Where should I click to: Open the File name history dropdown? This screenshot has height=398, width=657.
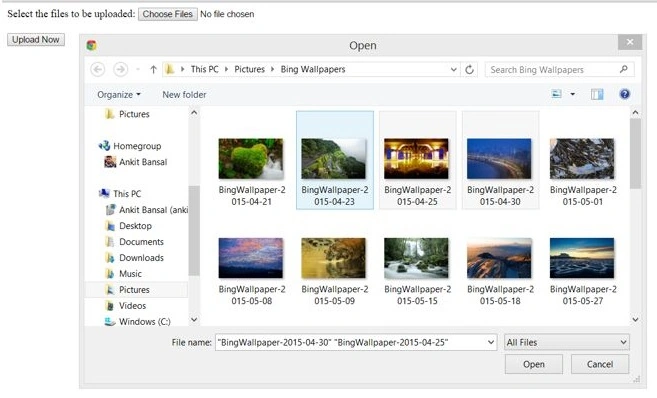[x=491, y=342]
